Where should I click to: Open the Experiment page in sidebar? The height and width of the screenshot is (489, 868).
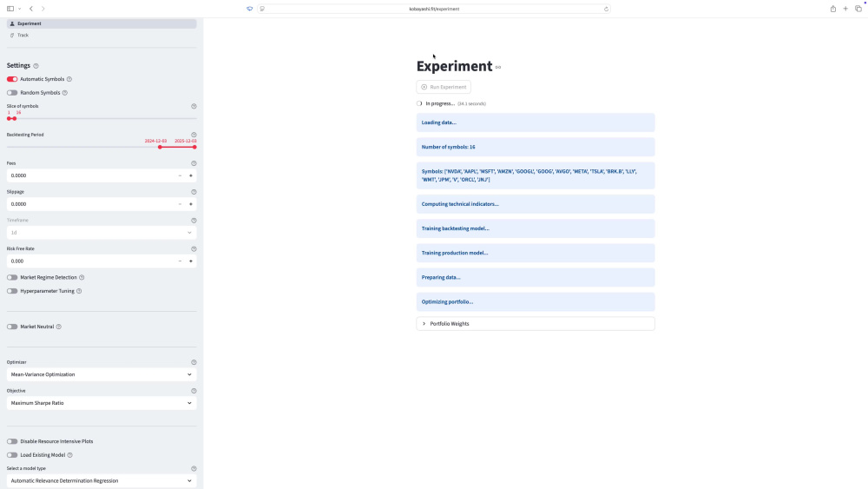pos(102,23)
